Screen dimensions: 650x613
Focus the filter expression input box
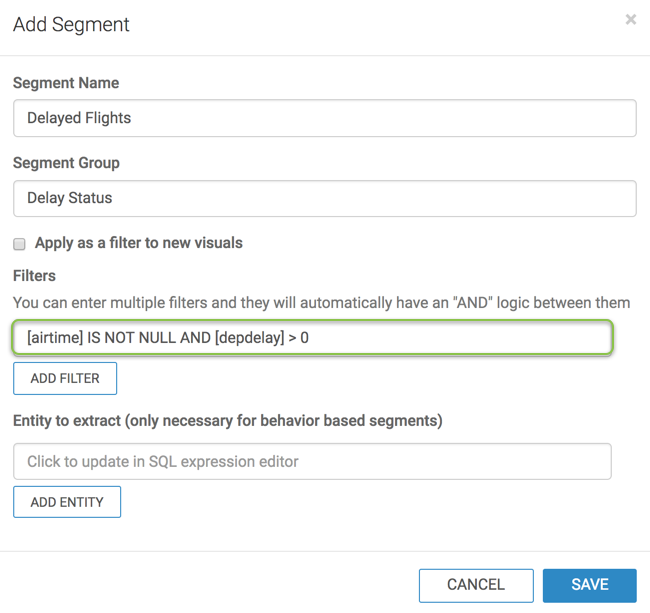(312, 338)
